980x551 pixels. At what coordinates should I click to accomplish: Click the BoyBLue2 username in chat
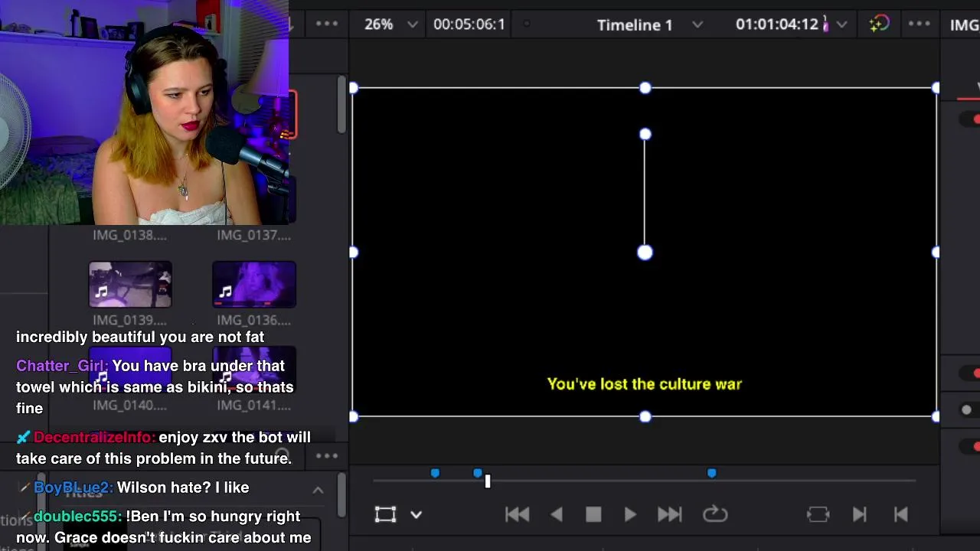click(x=73, y=487)
